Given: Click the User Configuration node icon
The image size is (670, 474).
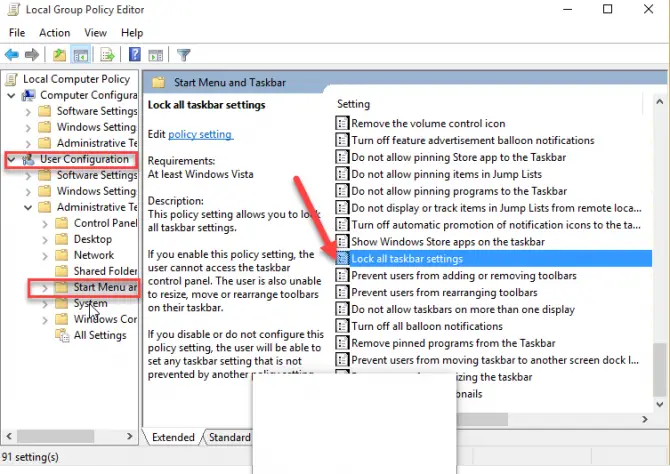Looking at the screenshot, I should click(x=29, y=159).
